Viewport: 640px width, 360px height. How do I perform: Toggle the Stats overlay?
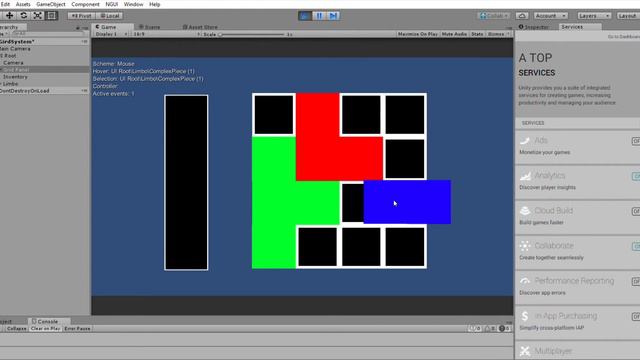coord(477,34)
